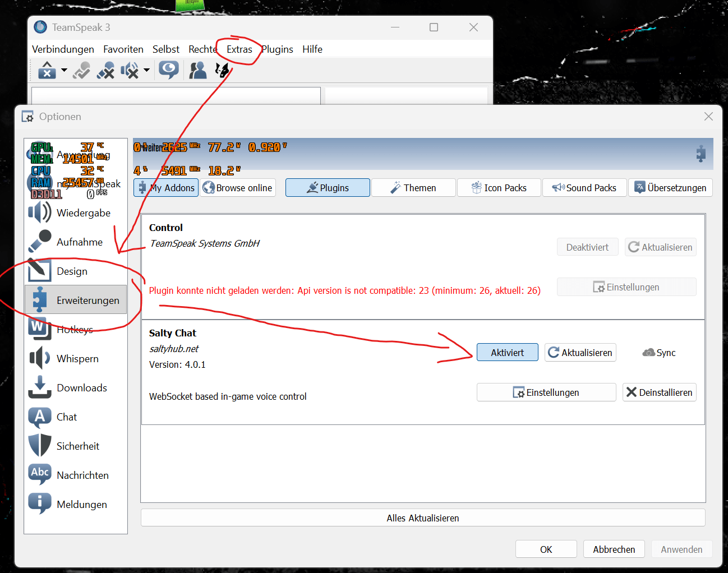
Task: Open Einstellungen for Salty Chat
Action: pyautogui.click(x=546, y=392)
